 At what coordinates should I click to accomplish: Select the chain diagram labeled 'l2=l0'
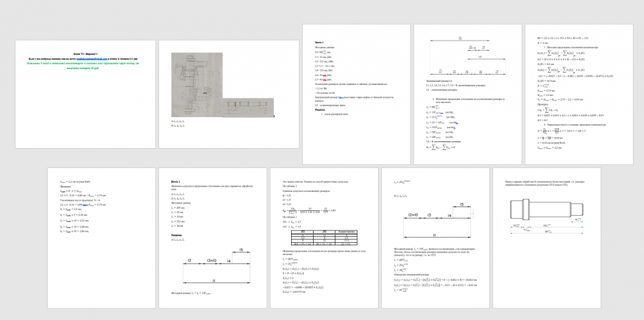pos(438,220)
